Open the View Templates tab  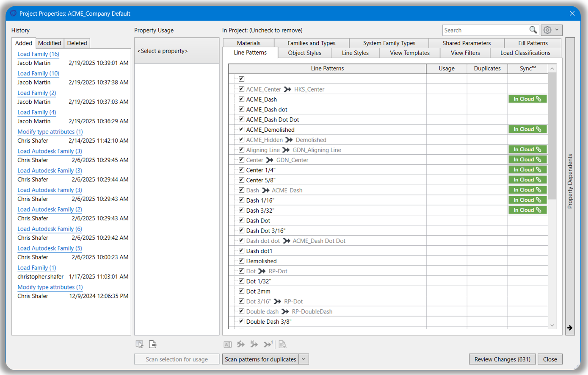410,53
